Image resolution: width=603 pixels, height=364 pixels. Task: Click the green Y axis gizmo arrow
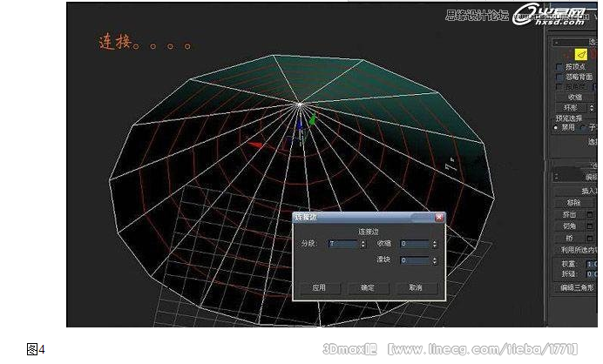coord(312,118)
